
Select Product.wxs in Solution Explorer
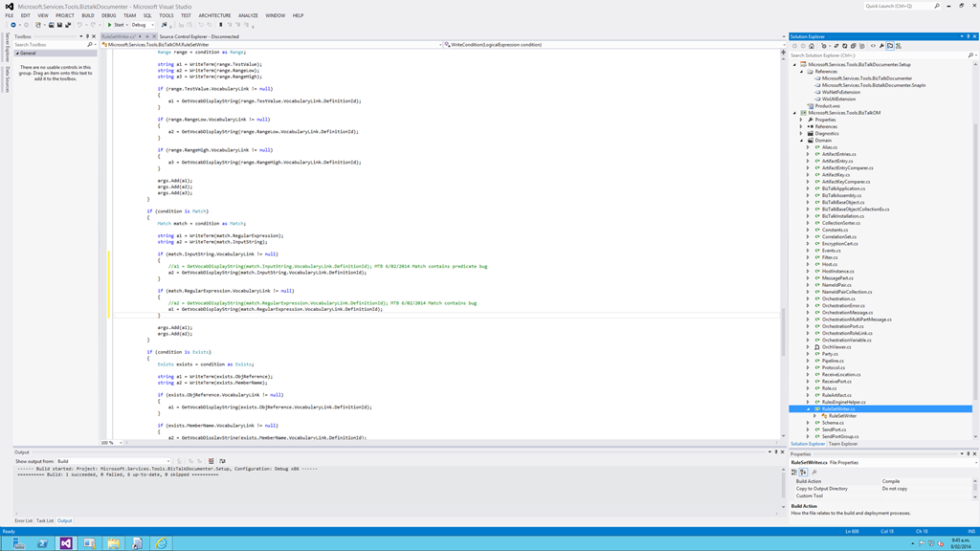[828, 106]
